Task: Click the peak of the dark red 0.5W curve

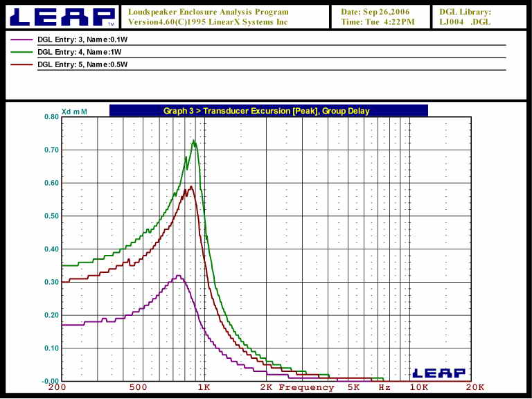Action: [191, 186]
